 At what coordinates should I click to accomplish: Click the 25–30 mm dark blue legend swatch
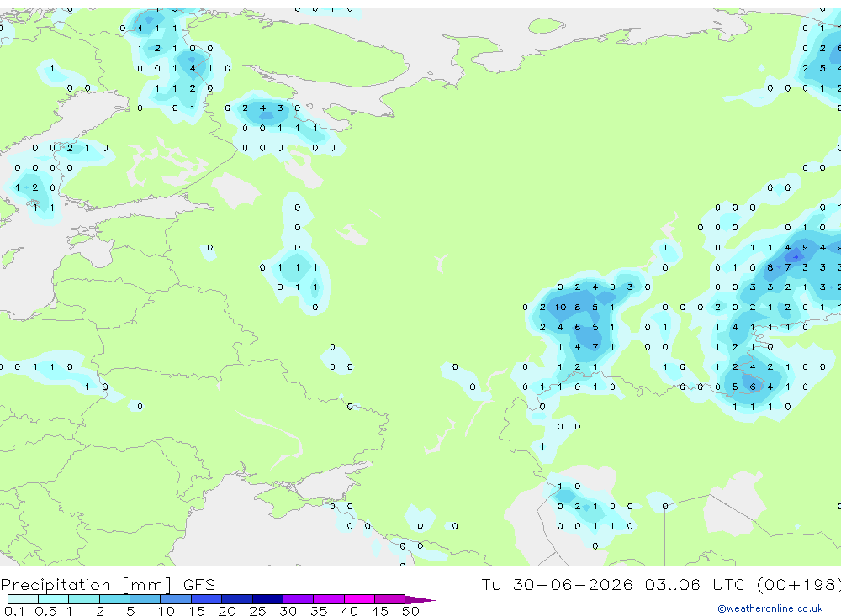click(x=267, y=599)
